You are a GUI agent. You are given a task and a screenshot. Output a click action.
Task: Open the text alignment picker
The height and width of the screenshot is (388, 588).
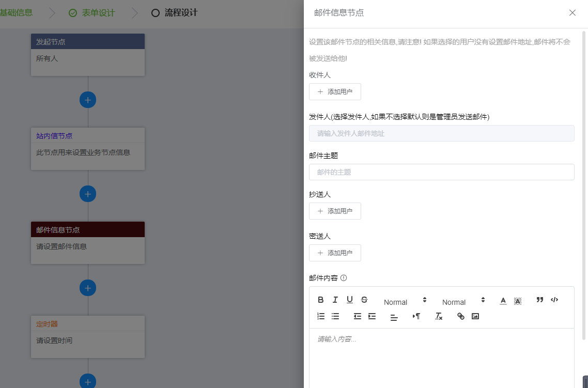tap(394, 317)
